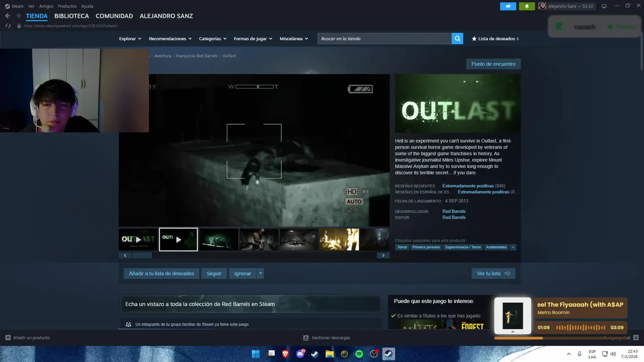Viewport: 644px width, 362px height.
Task: Click recent reviews Extremadamente positivas link
Action: coord(468,186)
